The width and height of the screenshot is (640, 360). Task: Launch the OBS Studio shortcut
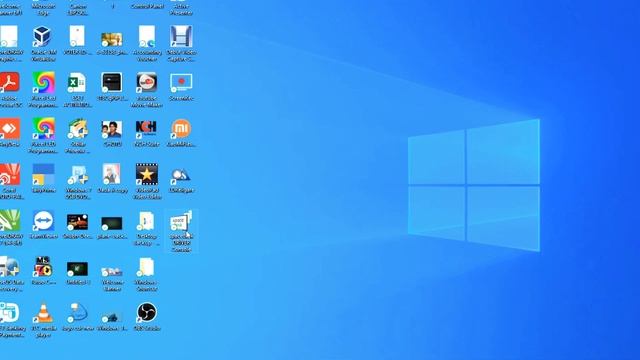tap(147, 313)
